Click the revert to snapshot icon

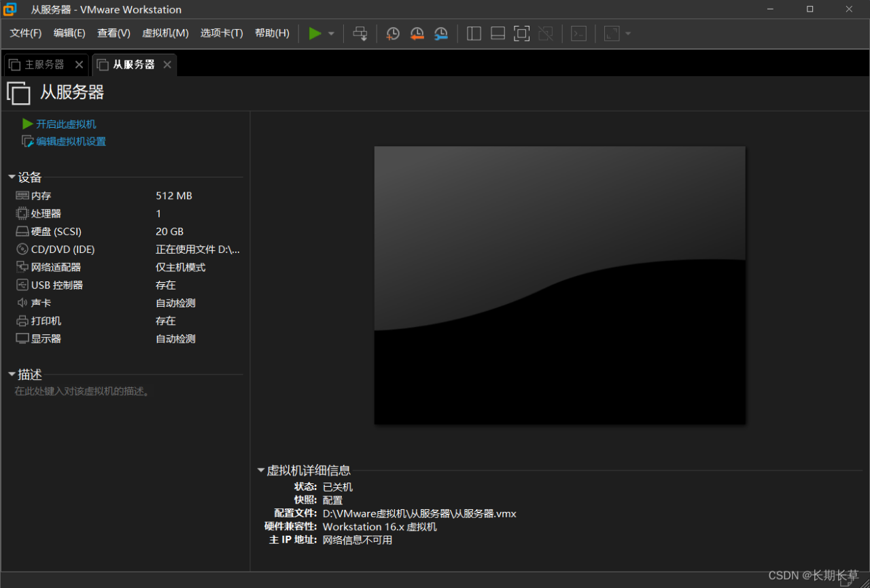pyautogui.click(x=417, y=33)
